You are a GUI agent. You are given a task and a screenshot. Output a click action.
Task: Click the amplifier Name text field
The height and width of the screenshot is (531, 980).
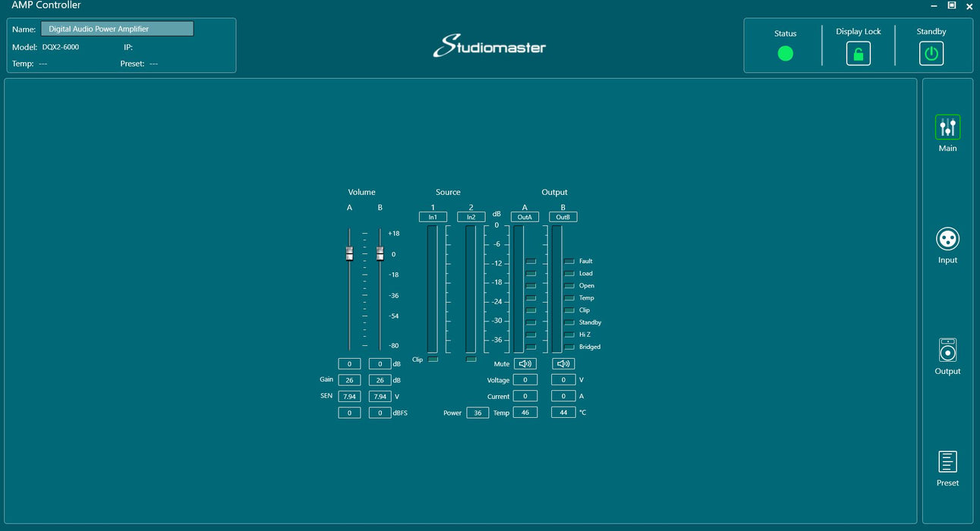[x=117, y=29]
